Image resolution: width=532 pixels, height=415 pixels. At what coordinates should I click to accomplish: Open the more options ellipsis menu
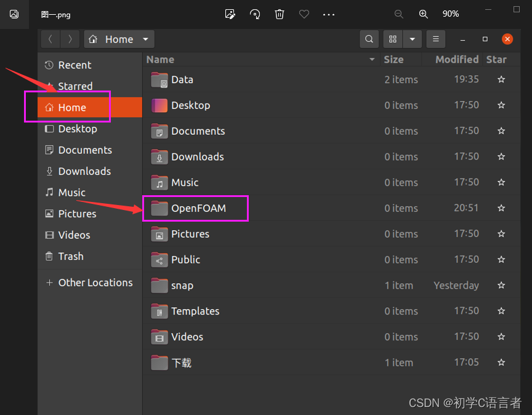coord(328,14)
